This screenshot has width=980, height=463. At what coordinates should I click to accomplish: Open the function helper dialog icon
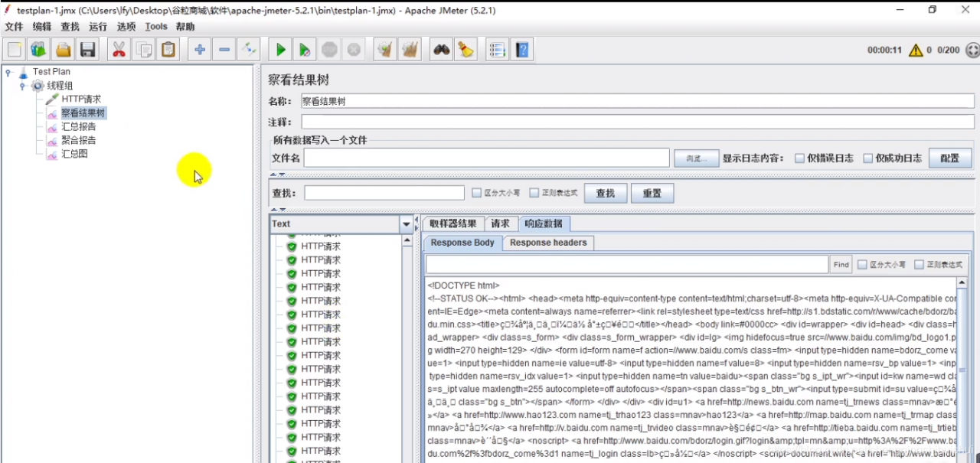pyautogui.click(x=498, y=50)
